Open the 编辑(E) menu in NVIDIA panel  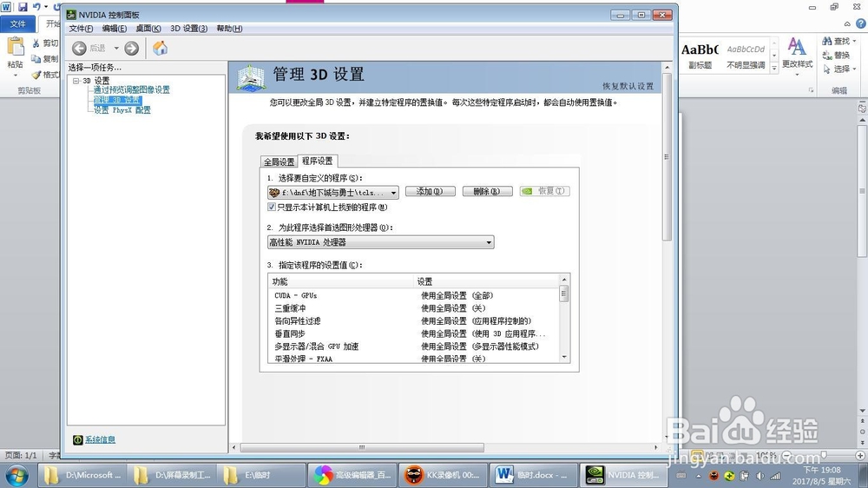tap(114, 29)
